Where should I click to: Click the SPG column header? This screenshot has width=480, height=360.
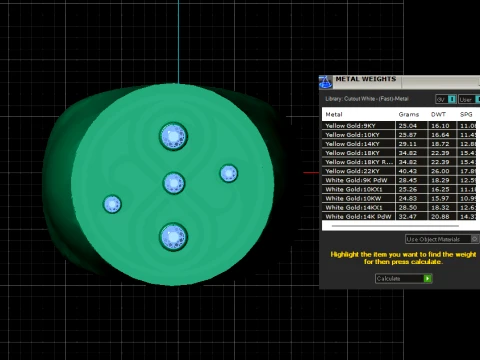pos(466,114)
